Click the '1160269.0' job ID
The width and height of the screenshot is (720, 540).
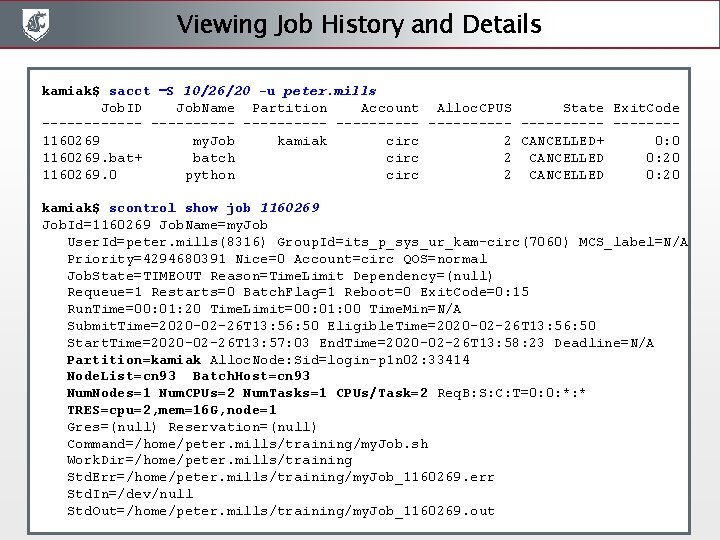point(79,174)
